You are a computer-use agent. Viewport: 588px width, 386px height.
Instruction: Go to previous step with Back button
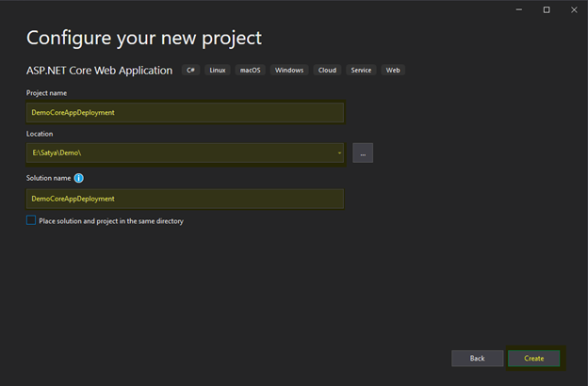pos(477,359)
